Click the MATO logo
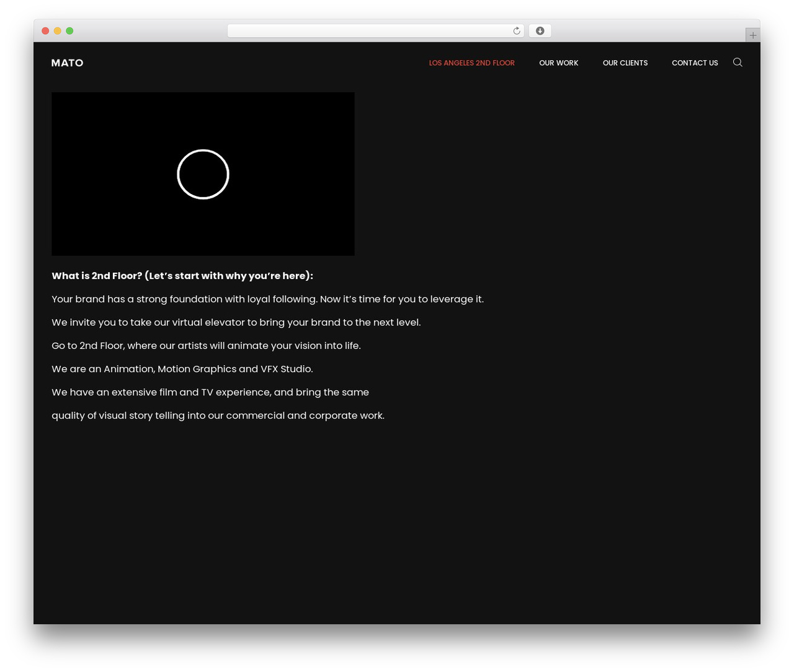 68,63
